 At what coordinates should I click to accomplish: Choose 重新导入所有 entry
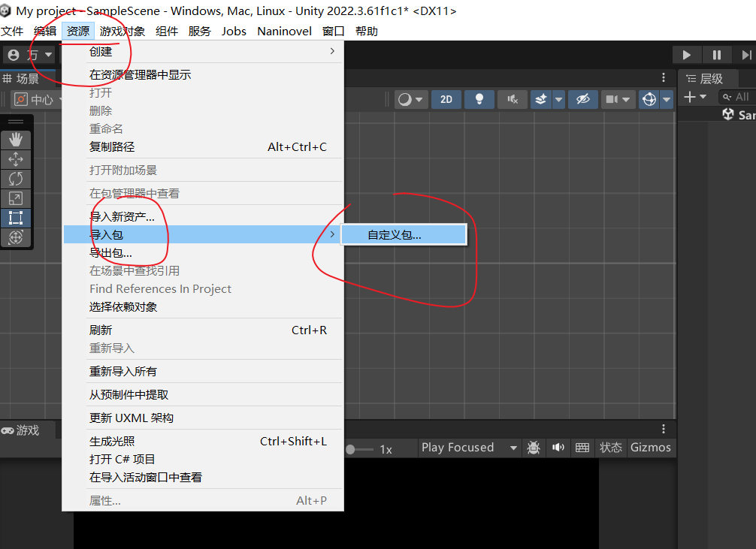203,372
